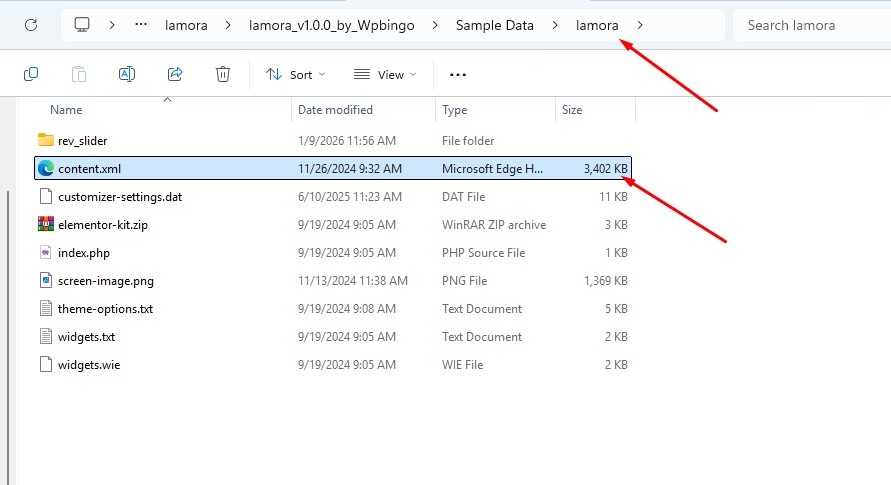891x485 pixels.
Task: Select the rev_slider folder
Action: click(333, 140)
